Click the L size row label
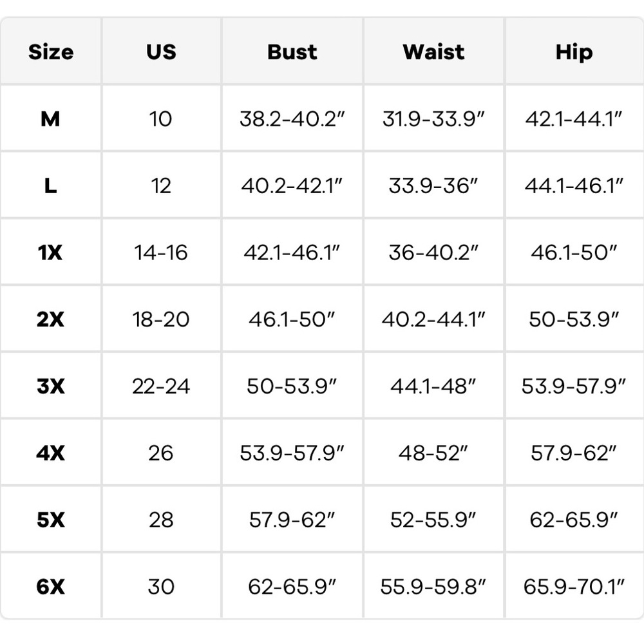The width and height of the screenshot is (644, 644). coord(50,186)
